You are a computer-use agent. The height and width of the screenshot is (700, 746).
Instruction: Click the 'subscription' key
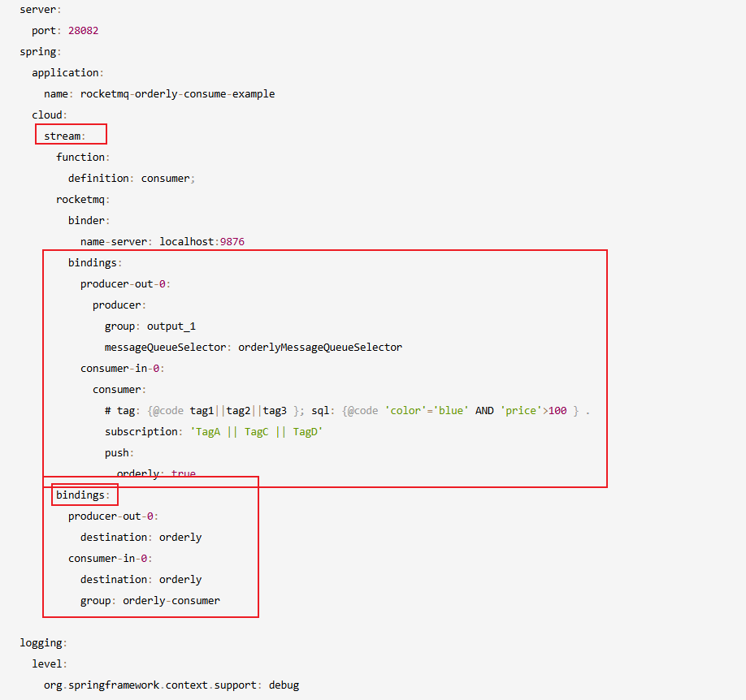[141, 432]
